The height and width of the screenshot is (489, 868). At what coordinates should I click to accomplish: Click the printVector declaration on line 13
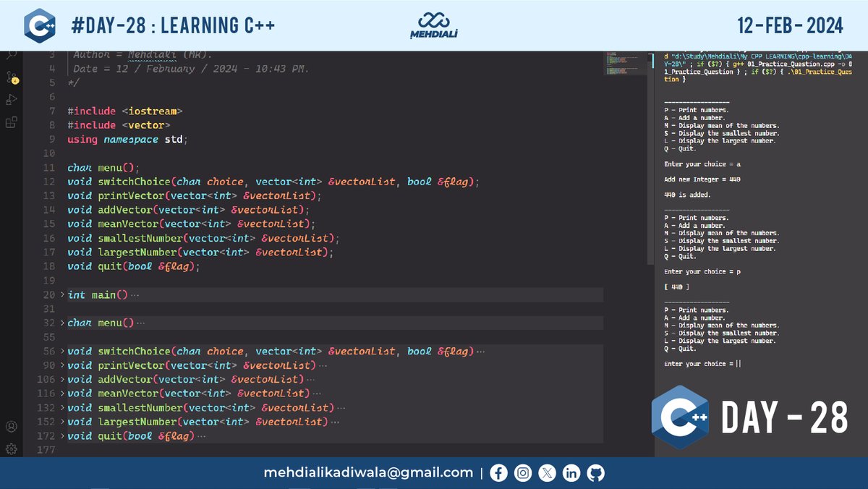(x=195, y=196)
